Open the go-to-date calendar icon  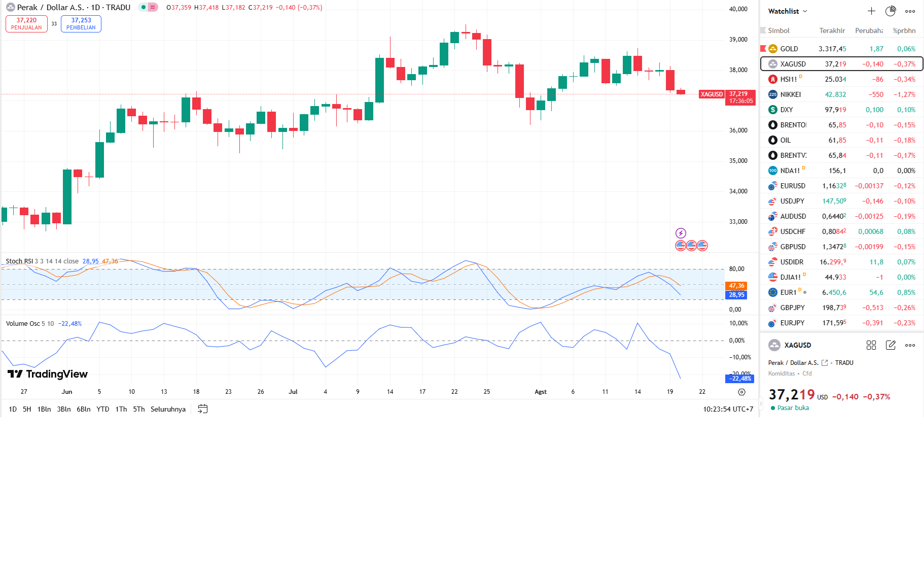pyautogui.click(x=203, y=409)
